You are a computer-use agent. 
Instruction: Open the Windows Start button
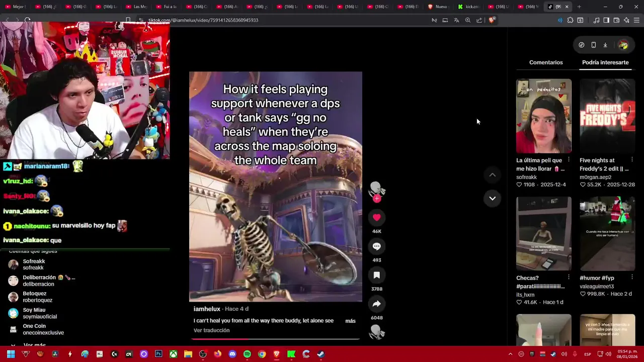[x=11, y=354]
